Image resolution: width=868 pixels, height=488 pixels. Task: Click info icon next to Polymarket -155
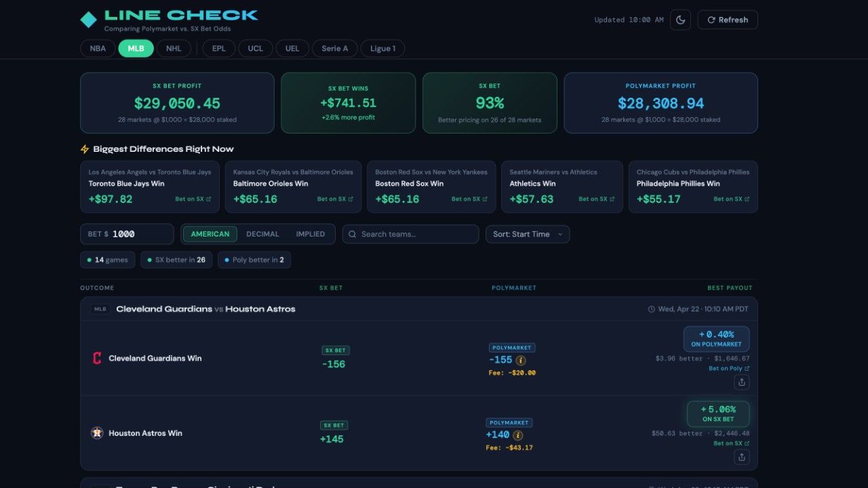[x=521, y=361]
